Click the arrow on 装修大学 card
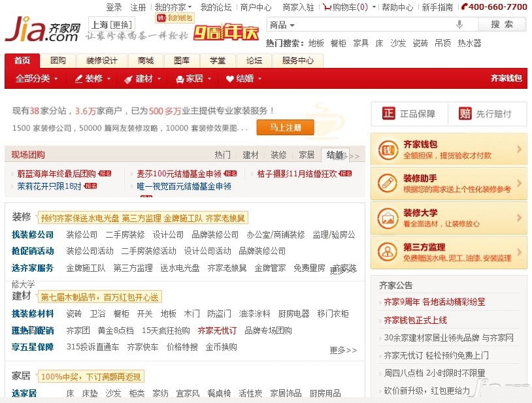Viewport: 532px width, 403px height. [519, 218]
